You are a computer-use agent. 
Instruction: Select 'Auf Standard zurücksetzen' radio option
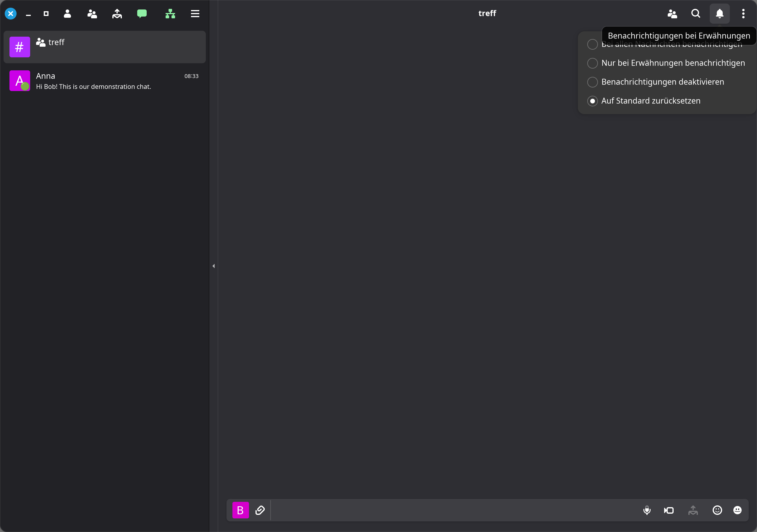[644, 101]
